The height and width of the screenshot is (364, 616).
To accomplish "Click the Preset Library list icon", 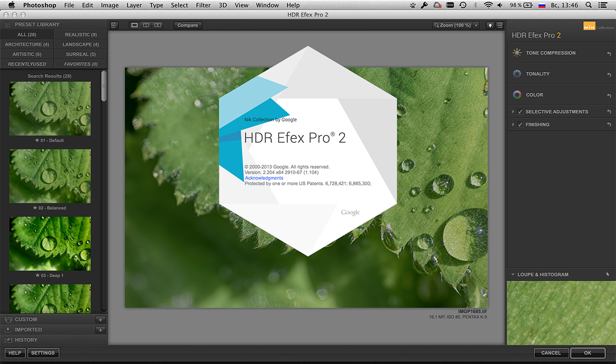I will click(x=8, y=24).
